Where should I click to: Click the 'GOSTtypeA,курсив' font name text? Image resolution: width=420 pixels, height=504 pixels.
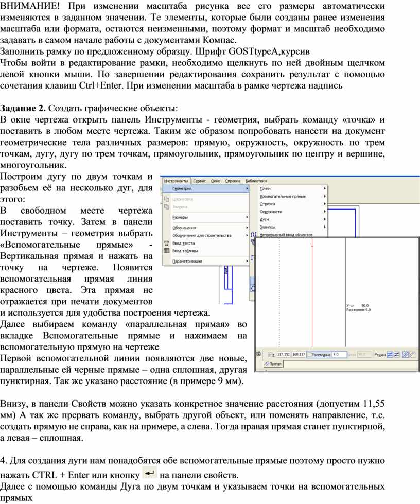269,51
